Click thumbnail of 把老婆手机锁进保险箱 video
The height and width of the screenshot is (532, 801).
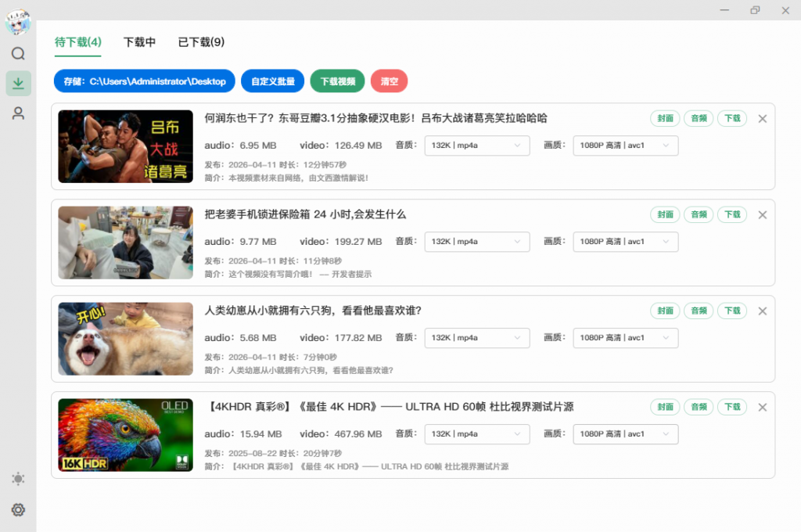[x=126, y=243]
